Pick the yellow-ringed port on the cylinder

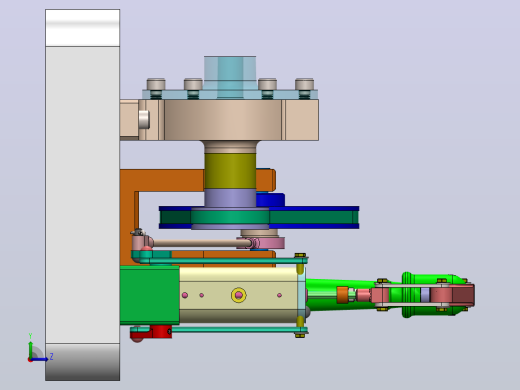pos(239,295)
